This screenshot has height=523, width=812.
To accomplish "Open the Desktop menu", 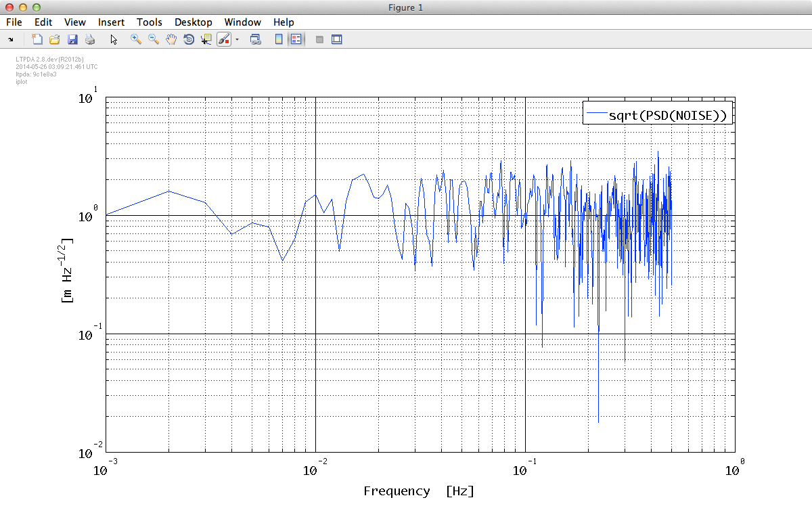I will 194,22.
